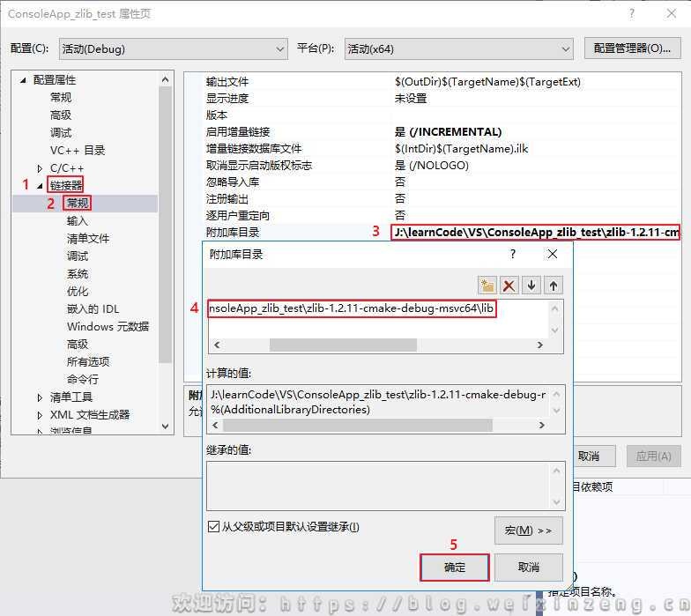Select VC++ 目录 tree item
The width and height of the screenshot is (691, 616).
[x=78, y=150]
